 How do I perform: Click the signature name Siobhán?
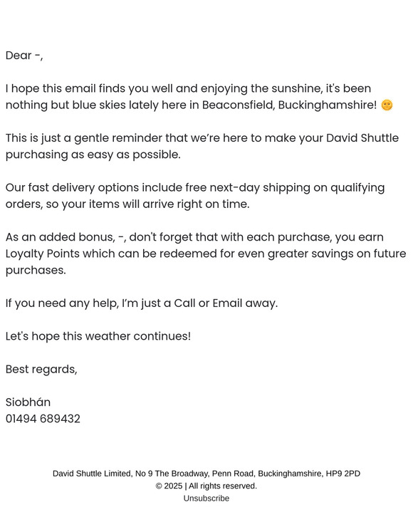click(28, 402)
